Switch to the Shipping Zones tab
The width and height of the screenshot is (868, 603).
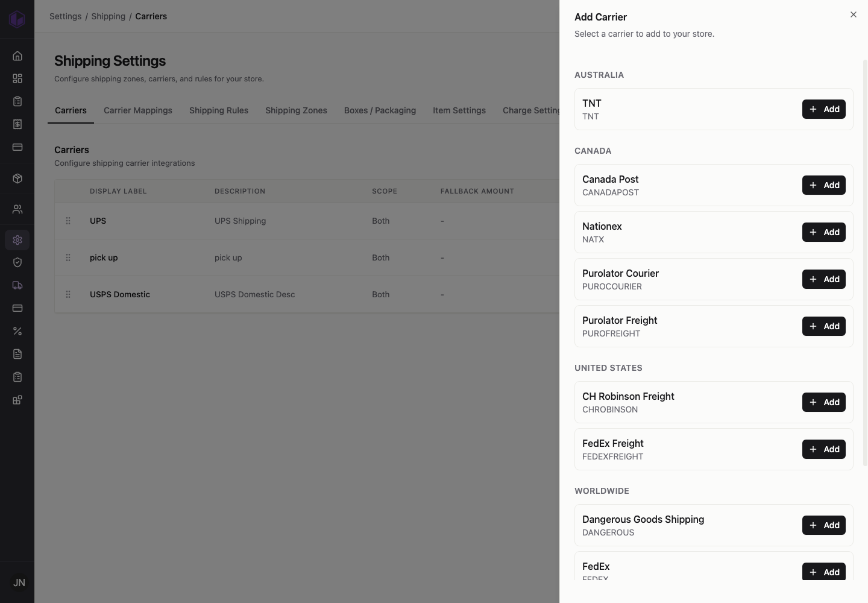[x=296, y=110]
